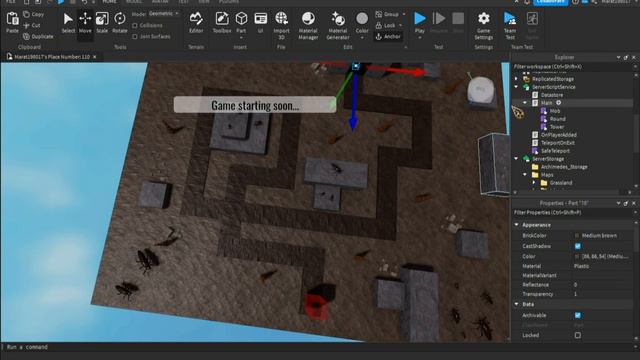Viewport: 640px width, 360px height.
Task: Select the Place Number 110 document tab
Action: pyautogui.click(x=52, y=57)
